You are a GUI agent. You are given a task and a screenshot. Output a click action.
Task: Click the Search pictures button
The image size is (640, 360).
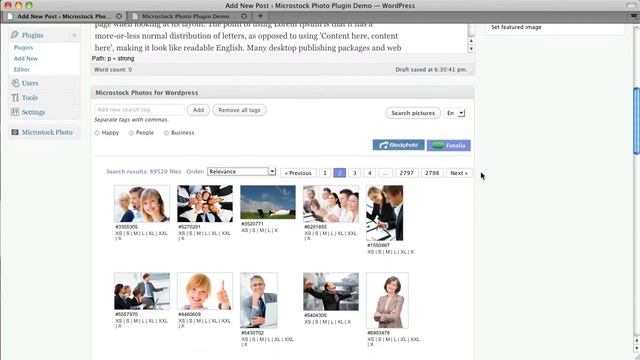(x=413, y=113)
